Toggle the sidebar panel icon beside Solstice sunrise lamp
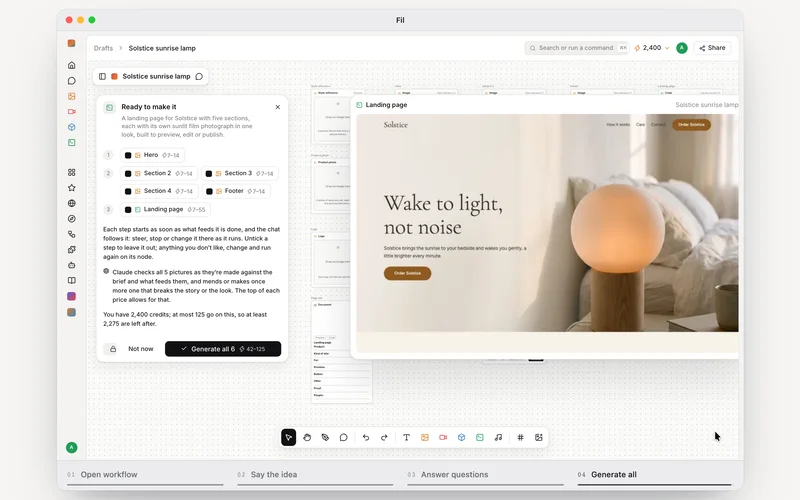 tap(102, 77)
